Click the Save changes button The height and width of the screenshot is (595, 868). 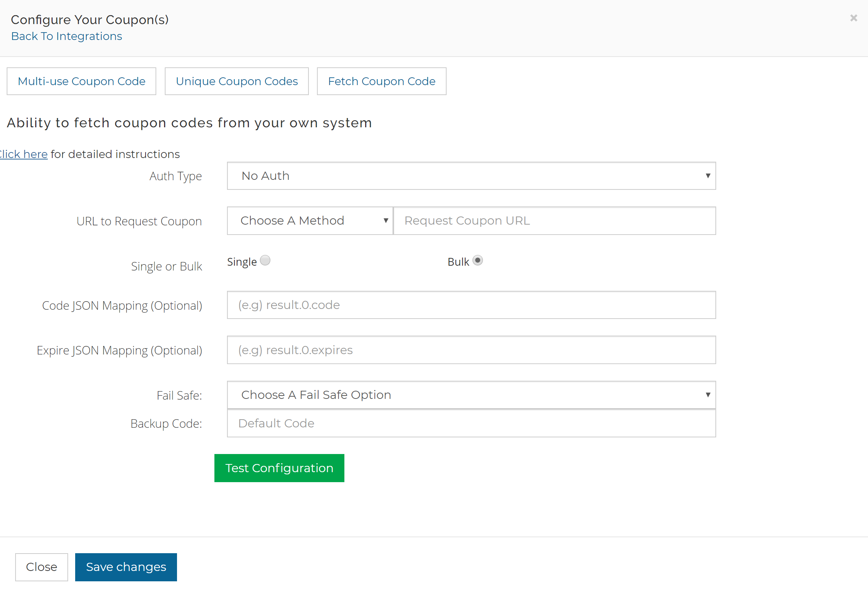126,567
